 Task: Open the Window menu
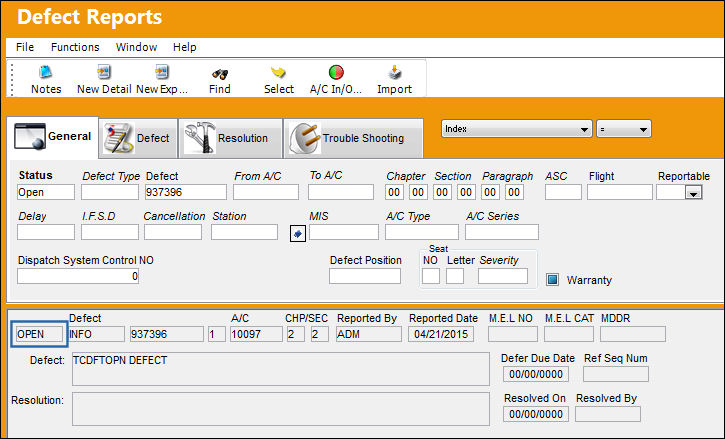136,47
